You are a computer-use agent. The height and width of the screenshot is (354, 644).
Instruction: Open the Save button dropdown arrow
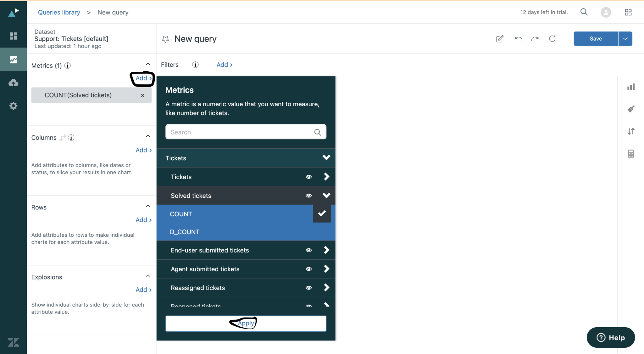[625, 38]
